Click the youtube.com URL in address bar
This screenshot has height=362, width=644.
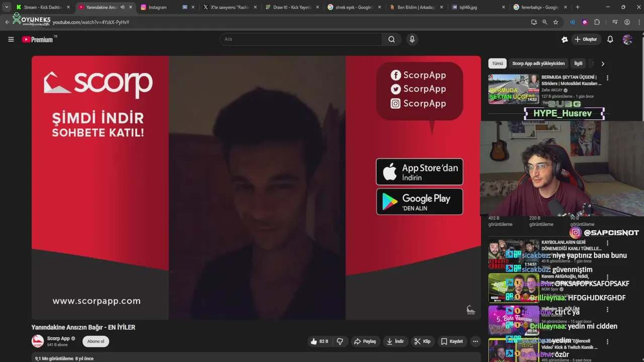pos(91,22)
